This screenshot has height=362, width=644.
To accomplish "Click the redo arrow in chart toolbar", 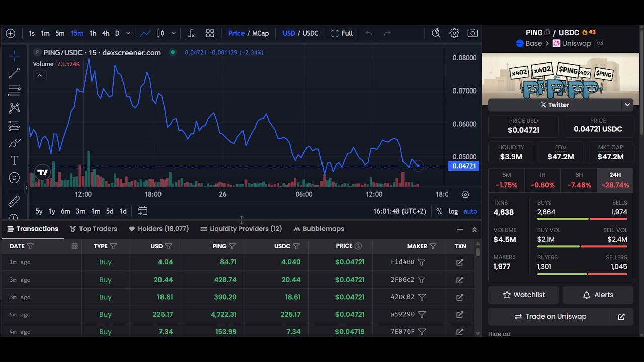I will (387, 33).
